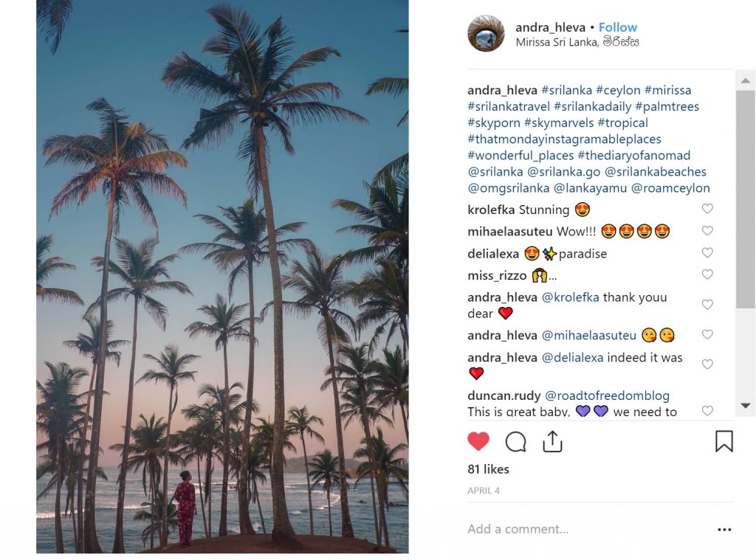Unlike the post with the red heart

click(478, 441)
